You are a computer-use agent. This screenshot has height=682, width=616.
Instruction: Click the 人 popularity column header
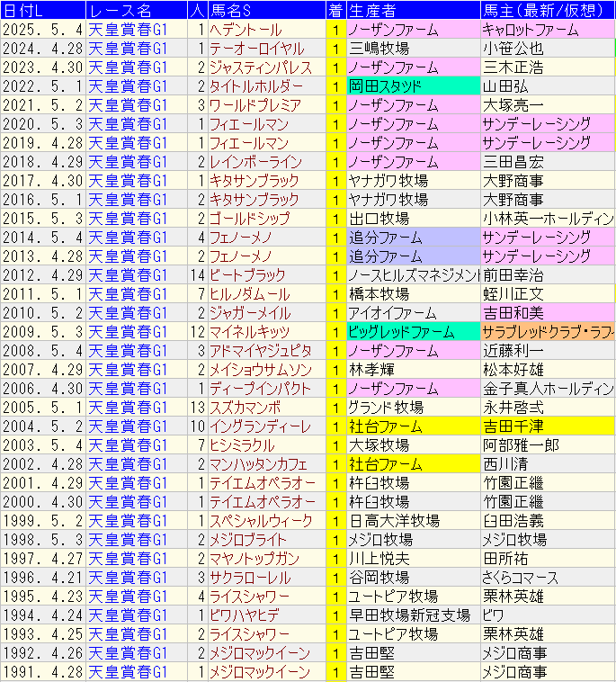[197, 10]
